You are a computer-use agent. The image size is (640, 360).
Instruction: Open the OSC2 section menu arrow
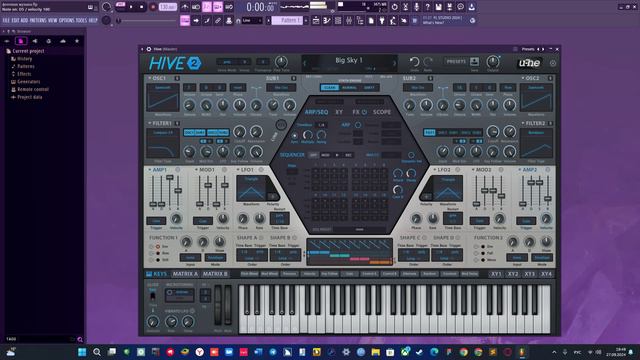(x=523, y=78)
